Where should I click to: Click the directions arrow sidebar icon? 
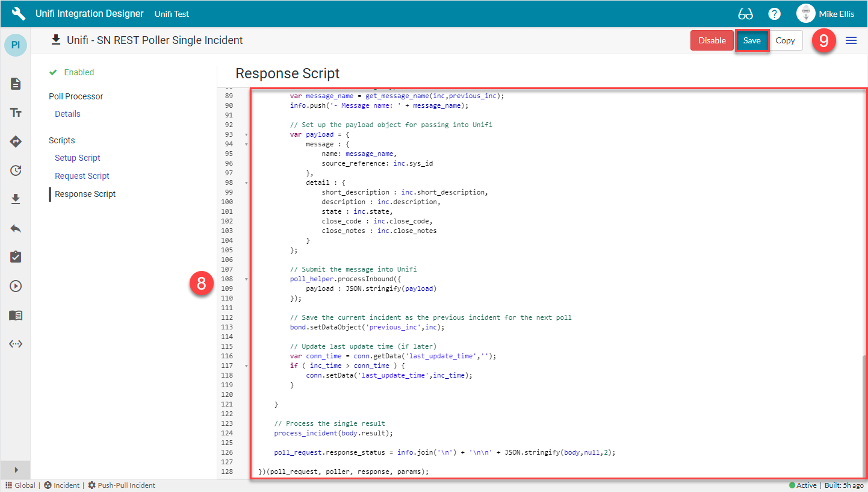point(16,142)
